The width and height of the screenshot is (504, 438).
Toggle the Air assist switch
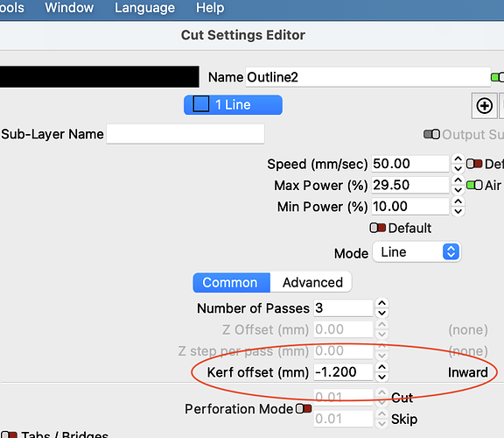click(474, 185)
